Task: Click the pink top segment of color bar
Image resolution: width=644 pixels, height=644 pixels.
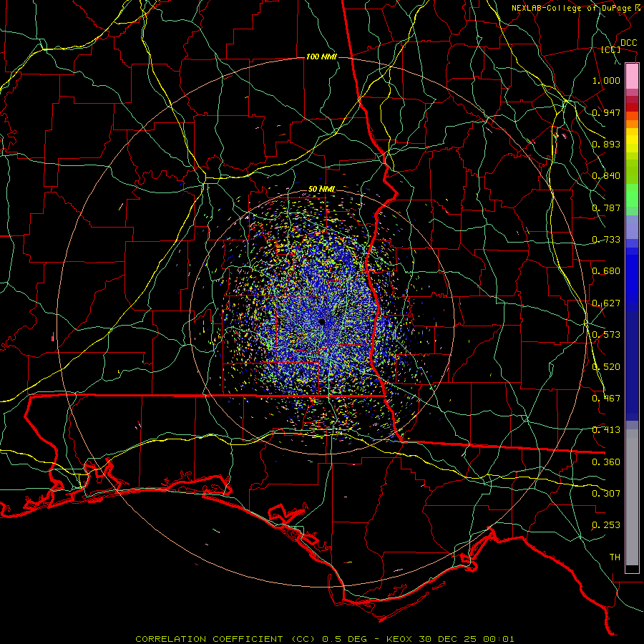Action: 632,76
